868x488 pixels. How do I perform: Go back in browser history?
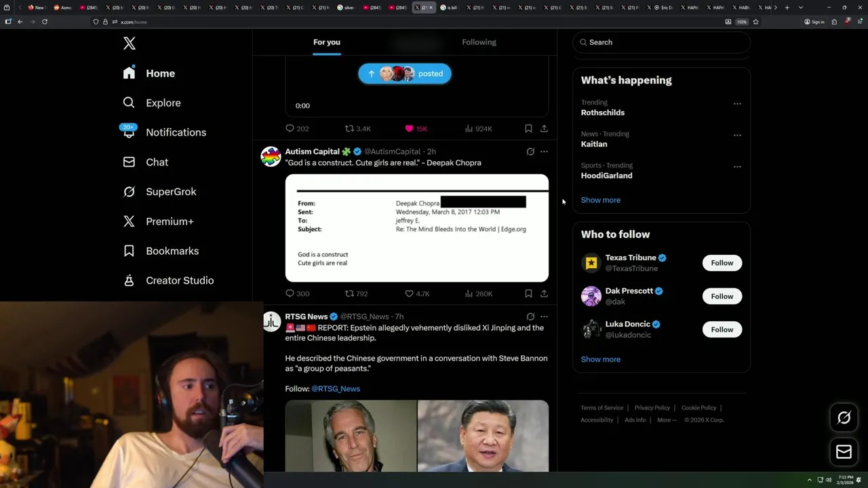(x=20, y=22)
